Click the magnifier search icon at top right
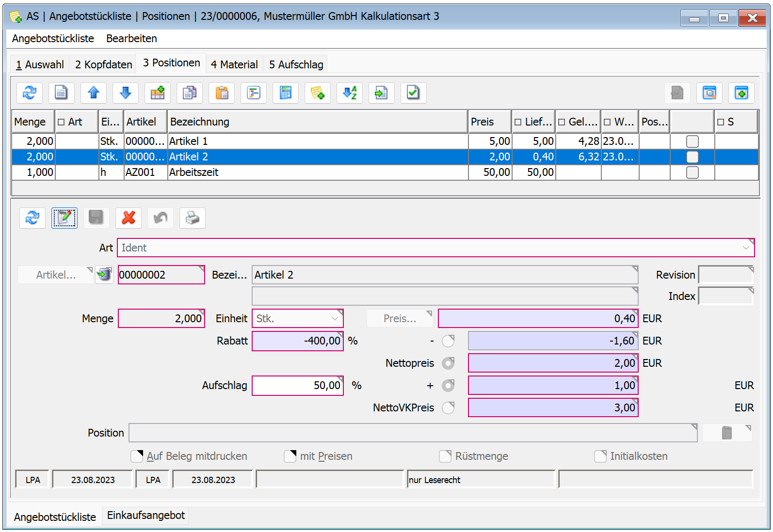The width and height of the screenshot is (773, 532). pyautogui.click(x=709, y=93)
